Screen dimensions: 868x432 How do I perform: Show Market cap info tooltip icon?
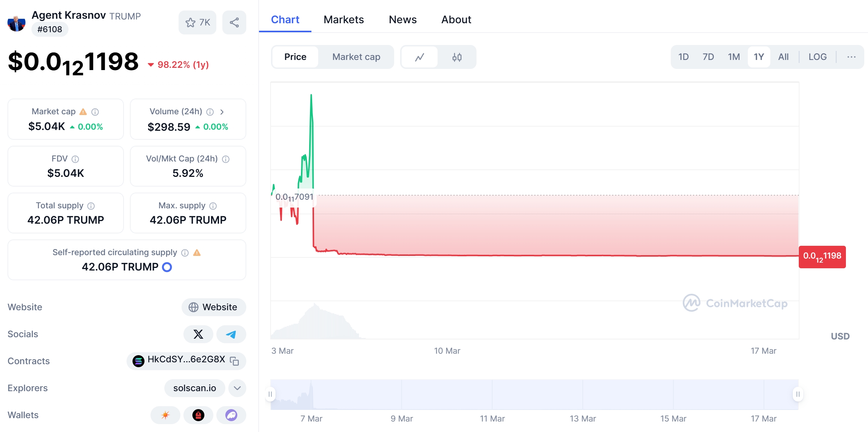95,112
